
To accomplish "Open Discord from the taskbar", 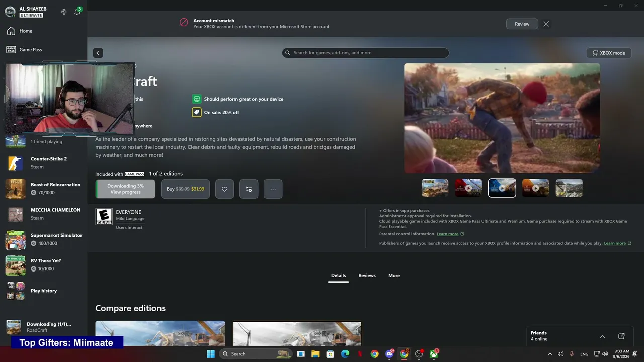I will tap(389, 354).
